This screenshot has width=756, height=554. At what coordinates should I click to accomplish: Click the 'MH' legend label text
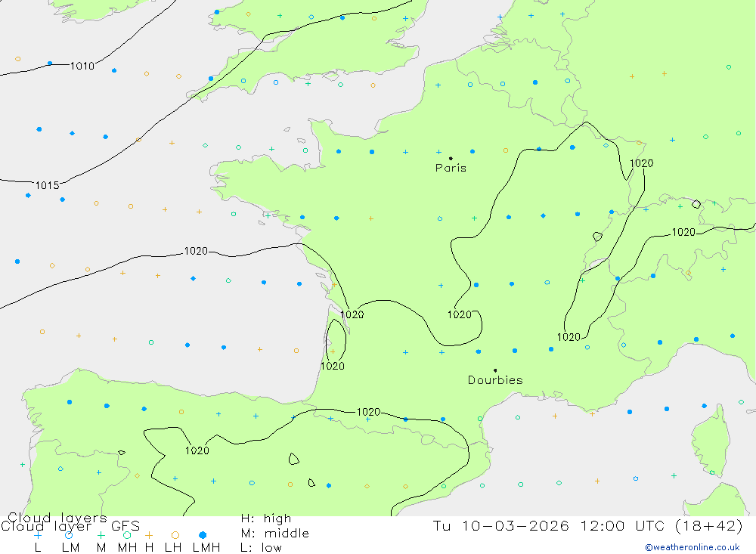127,548
